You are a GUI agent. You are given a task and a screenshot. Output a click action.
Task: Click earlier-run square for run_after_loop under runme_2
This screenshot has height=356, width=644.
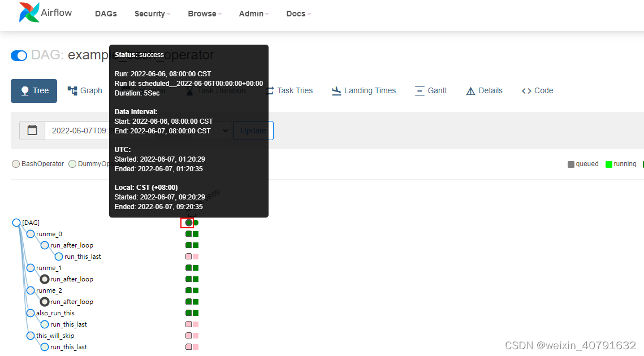[x=188, y=302]
